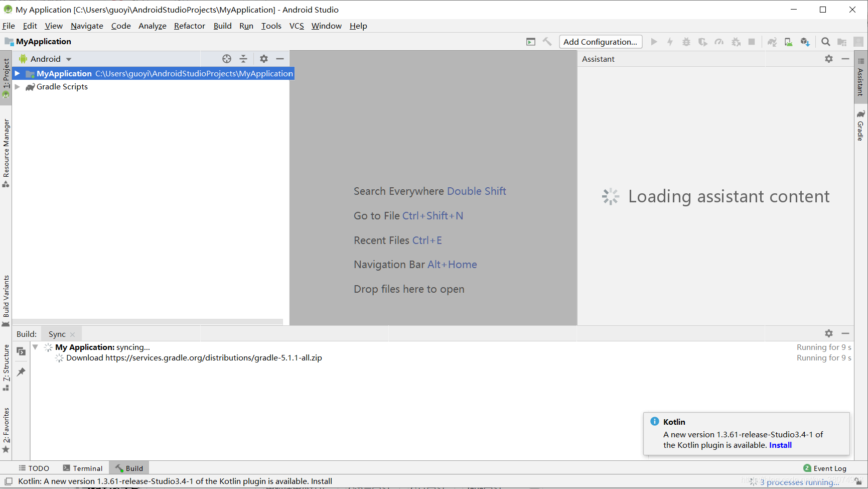Open Assistant panel settings gear
This screenshot has width=868, height=489.
point(829,59)
